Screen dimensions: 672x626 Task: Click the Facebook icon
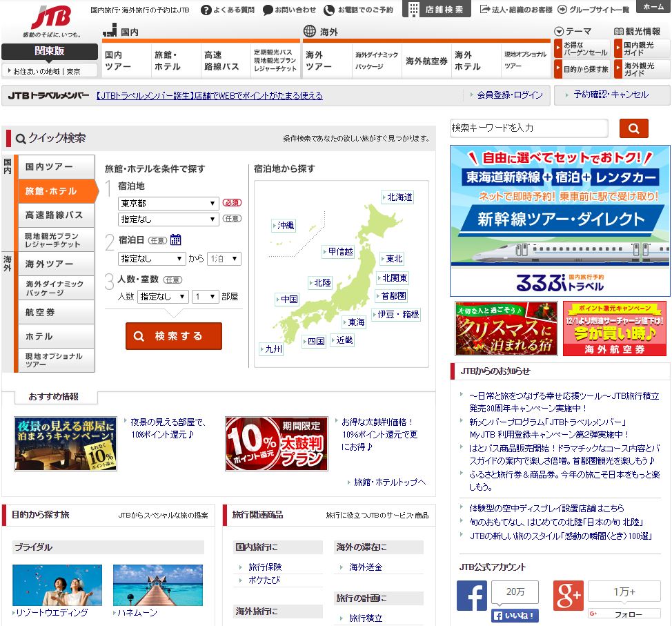[471, 596]
